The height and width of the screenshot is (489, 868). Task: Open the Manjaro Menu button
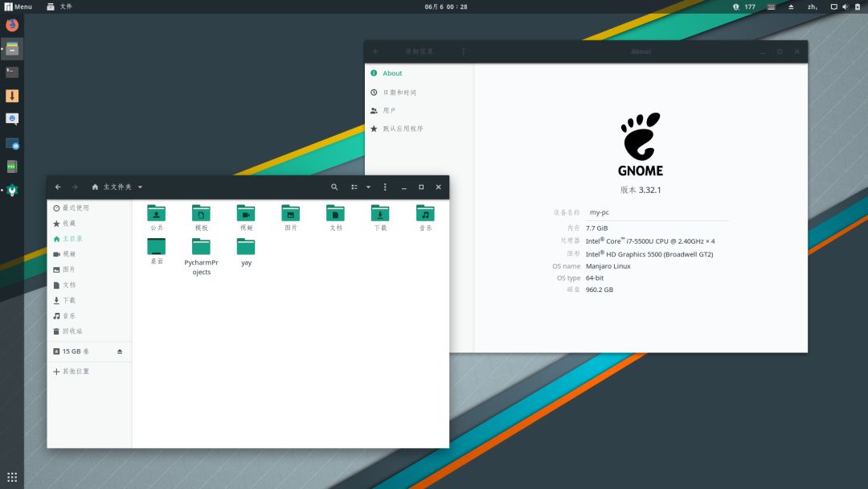[19, 6]
